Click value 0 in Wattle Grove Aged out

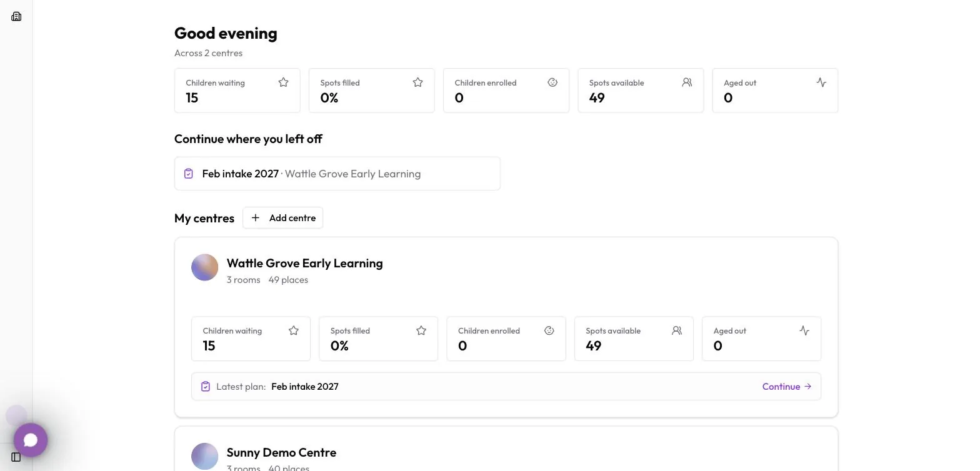coord(718,346)
